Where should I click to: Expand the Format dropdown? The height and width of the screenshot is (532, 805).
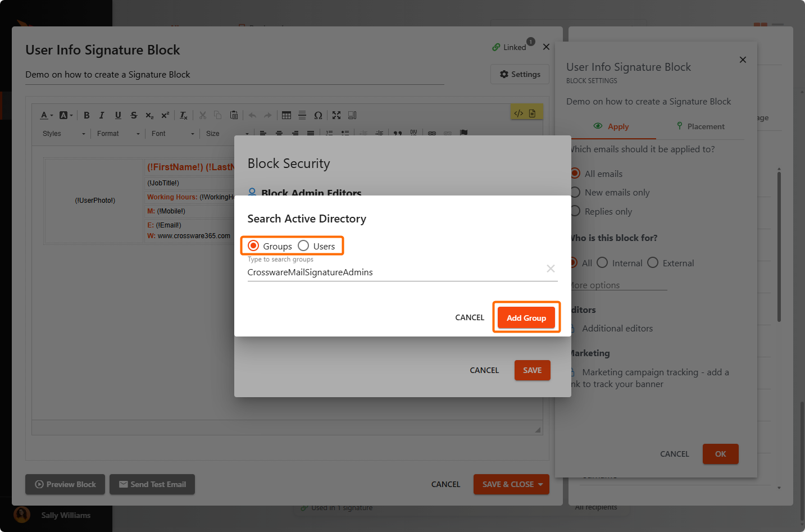pos(118,134)
